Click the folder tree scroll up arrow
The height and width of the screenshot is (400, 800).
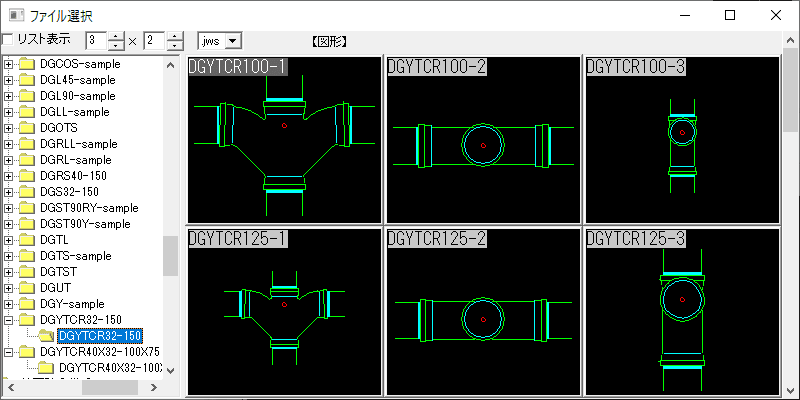(171, 65)
